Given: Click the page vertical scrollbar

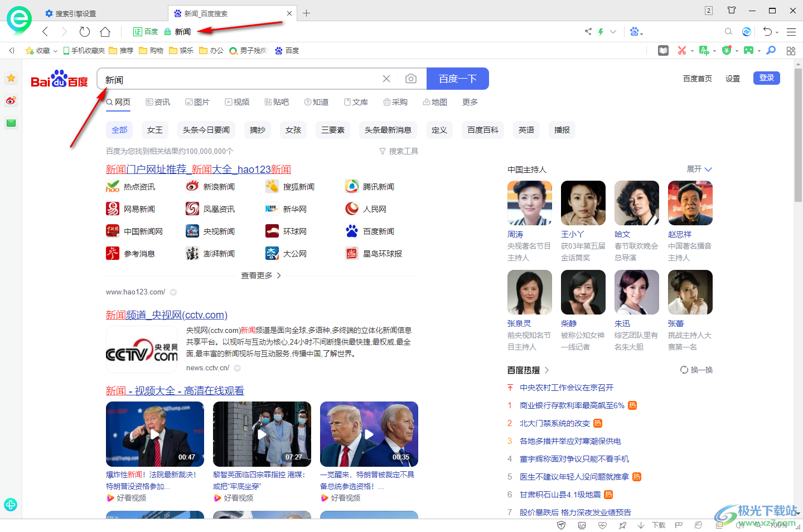Looking at the screenshot, I should [798, 136].
